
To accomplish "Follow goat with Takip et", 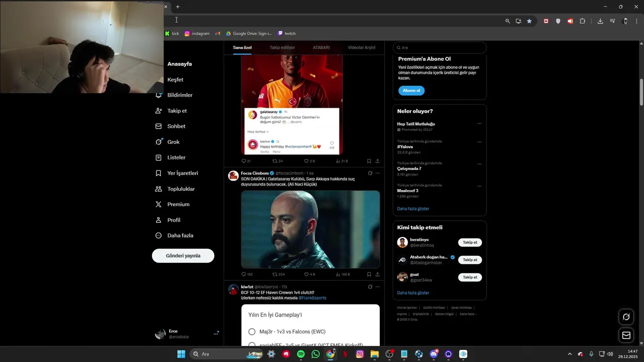I will (x=470, y=277).
